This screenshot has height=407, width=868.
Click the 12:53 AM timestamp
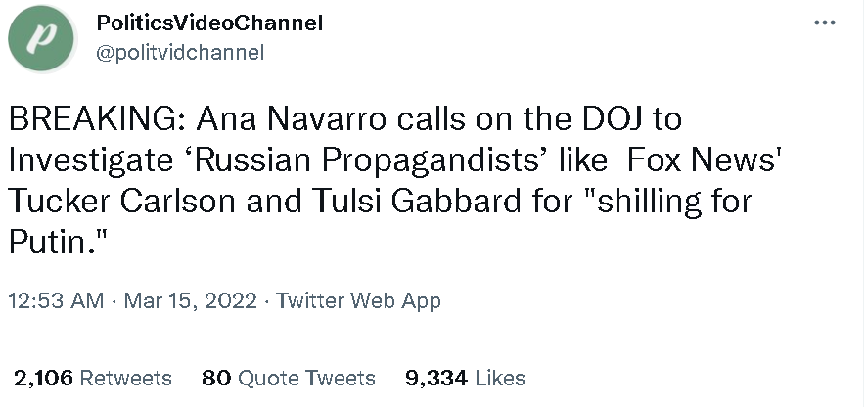pos(56,301)
